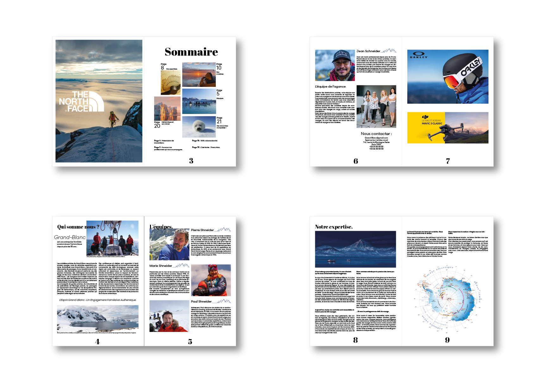Click the folio number 9
Screen dimensions: 555x392
point(447,340)
